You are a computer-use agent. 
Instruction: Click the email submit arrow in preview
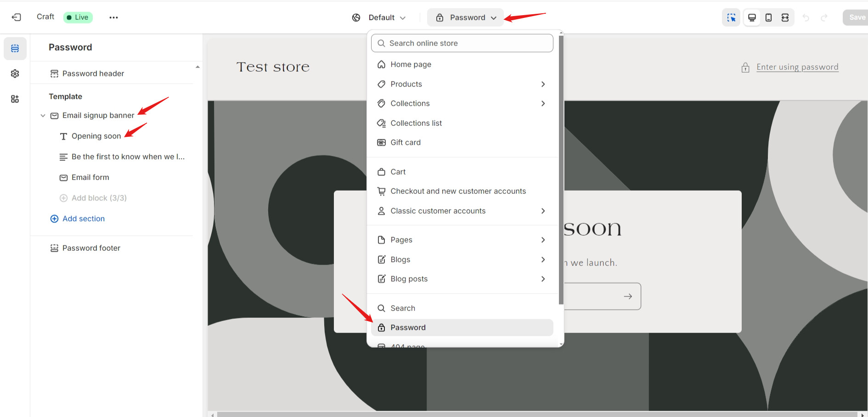628,297
